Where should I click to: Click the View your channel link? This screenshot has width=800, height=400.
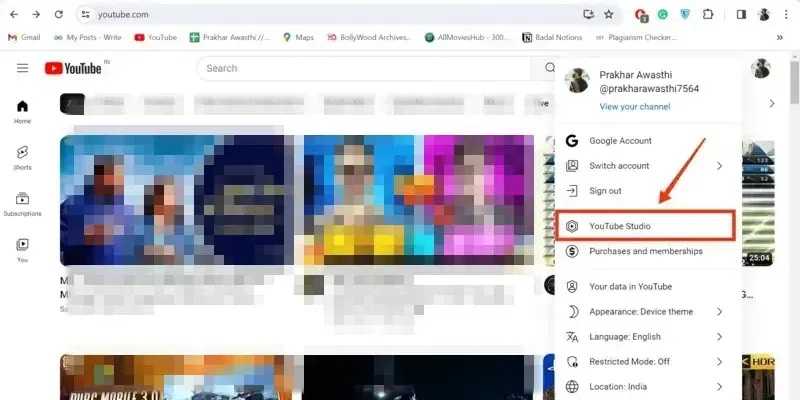(x=635, y=107)
